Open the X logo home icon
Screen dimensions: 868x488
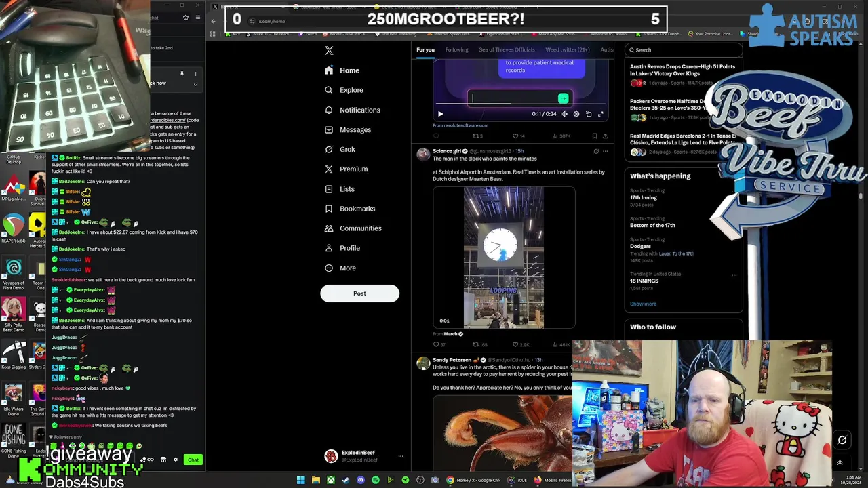coord(329,50)
